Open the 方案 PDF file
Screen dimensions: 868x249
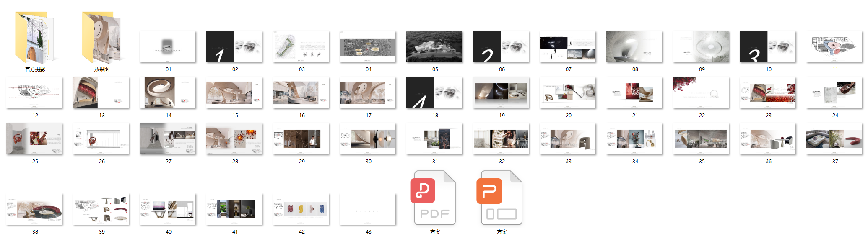click(x=435, y=198)
